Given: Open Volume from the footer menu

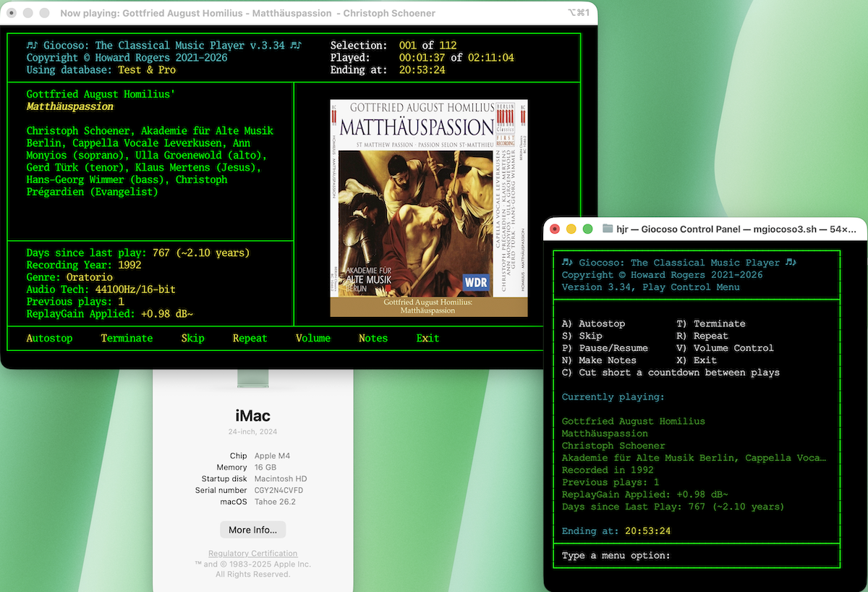Looking at the screenshot, I should (312, 337).
